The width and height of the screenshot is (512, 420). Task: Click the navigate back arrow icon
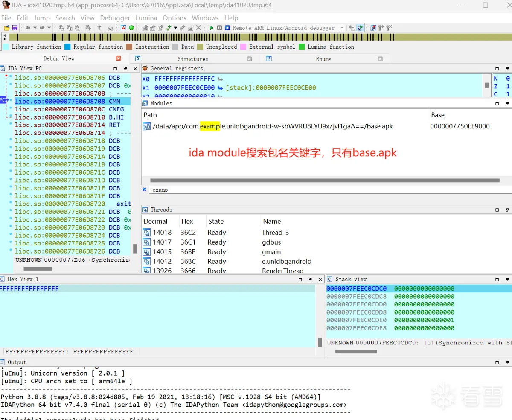tap(28, 28)
